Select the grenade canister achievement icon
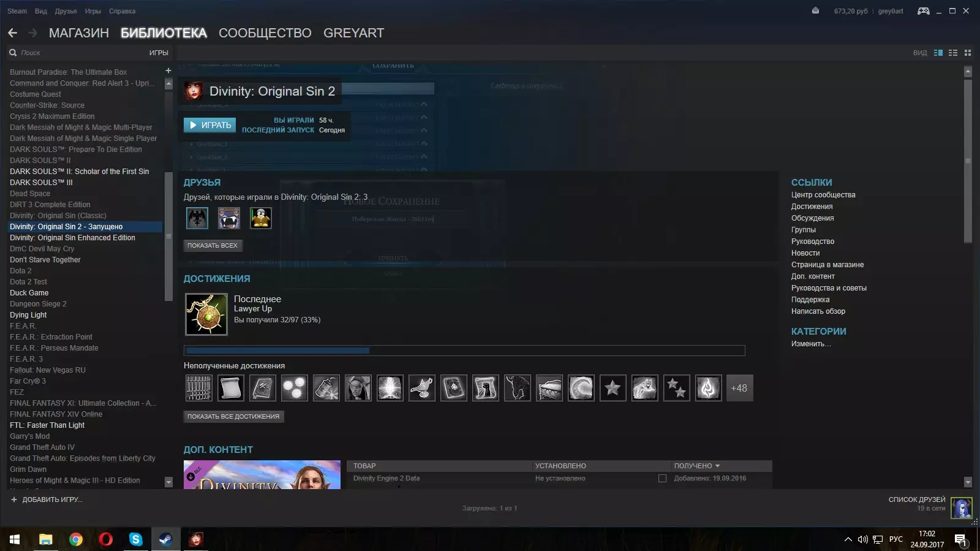 (326, 388)
